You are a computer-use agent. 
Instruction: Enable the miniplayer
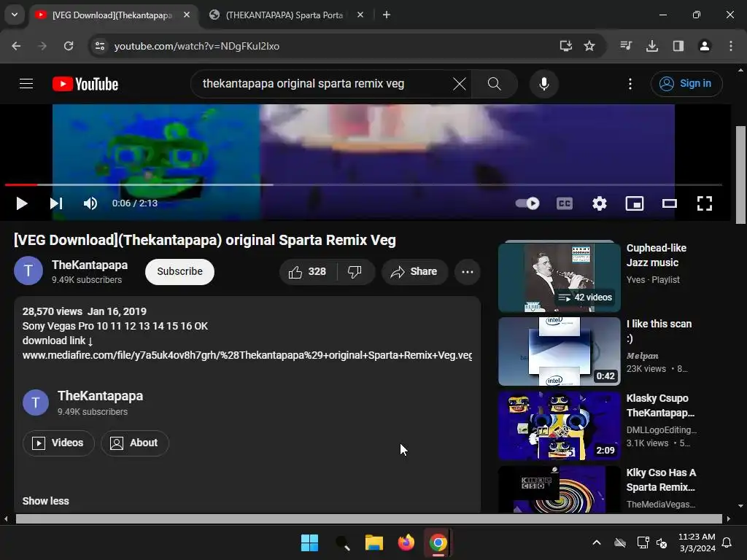(x=635, y=204)
